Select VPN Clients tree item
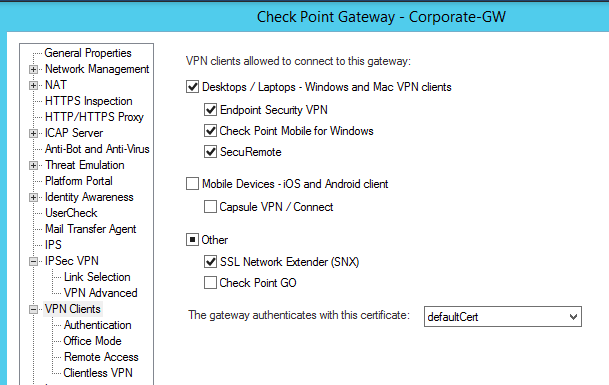 [x=73, y=309]
